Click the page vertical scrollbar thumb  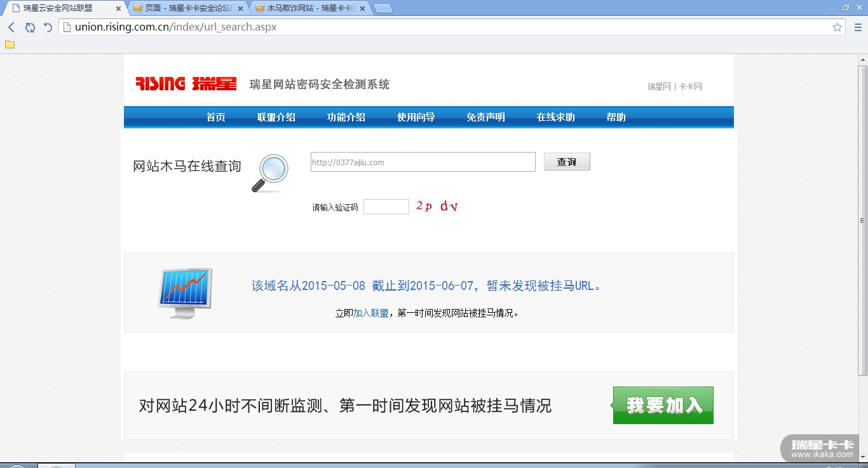pos(863,220)
